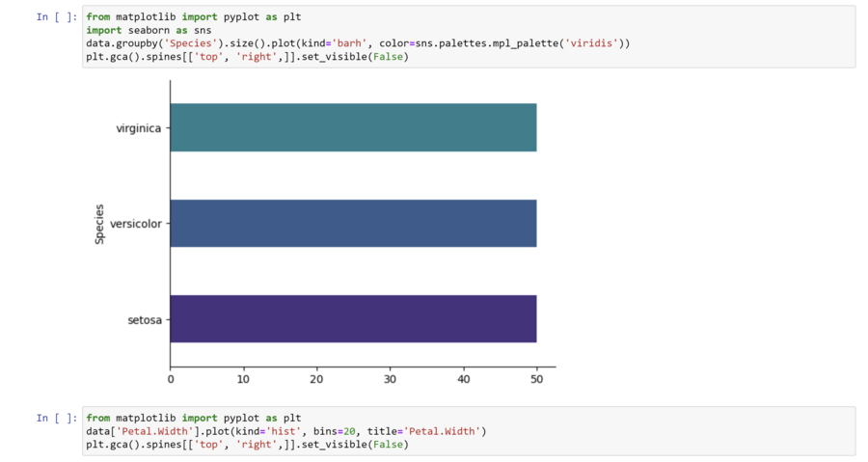The width and height of the screenshot is (868, 462).
Task: Click the x-axis tick label 0
Action: click(x=171, y=379)
